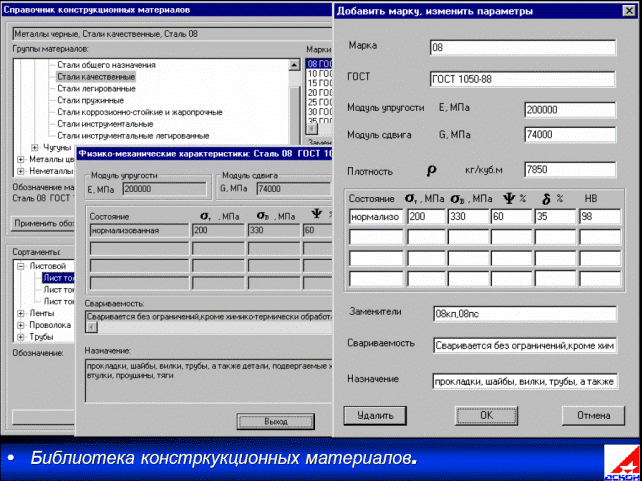Select mark 30 ГОСТ in marks list
Screen dimensions: 642x481
[320, 111]
